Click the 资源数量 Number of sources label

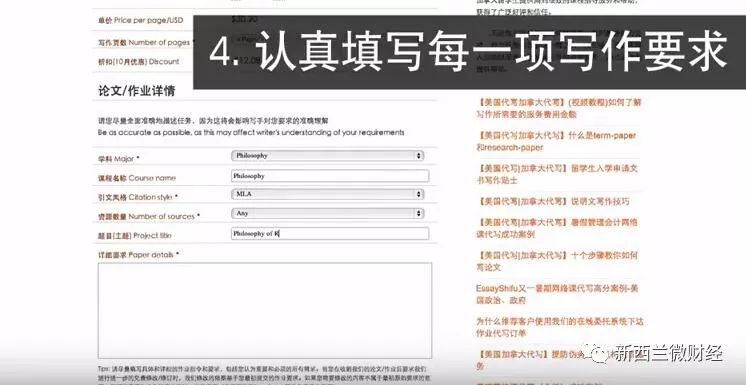point(149,217)
